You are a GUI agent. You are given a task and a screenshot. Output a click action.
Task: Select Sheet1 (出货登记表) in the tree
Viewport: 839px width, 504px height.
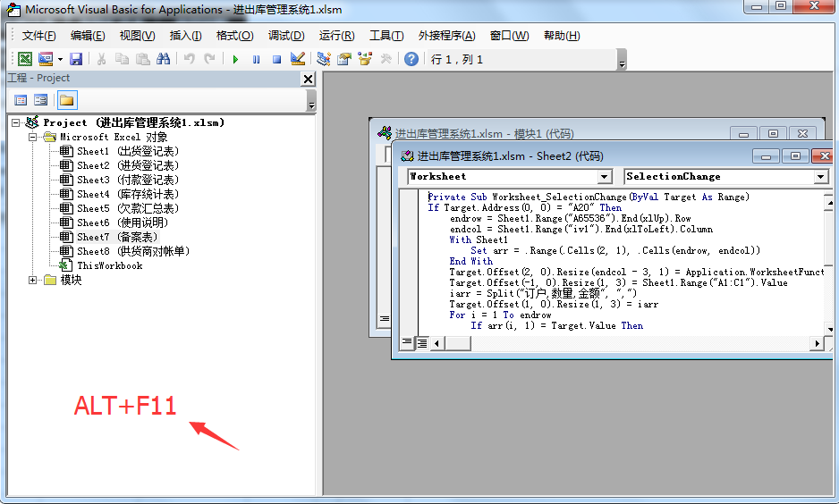click(x=119, y=151)
